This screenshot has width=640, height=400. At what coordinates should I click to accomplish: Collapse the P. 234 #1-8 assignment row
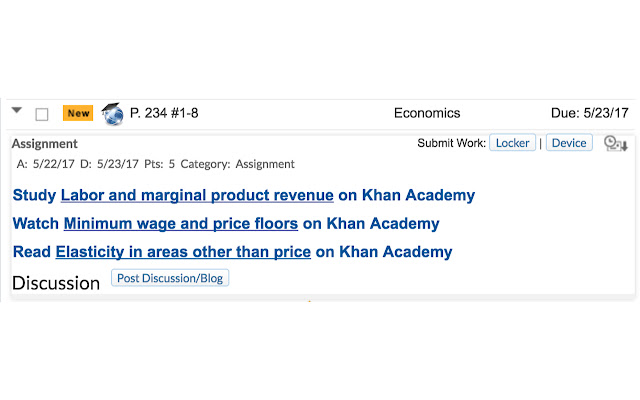(17, 112)
